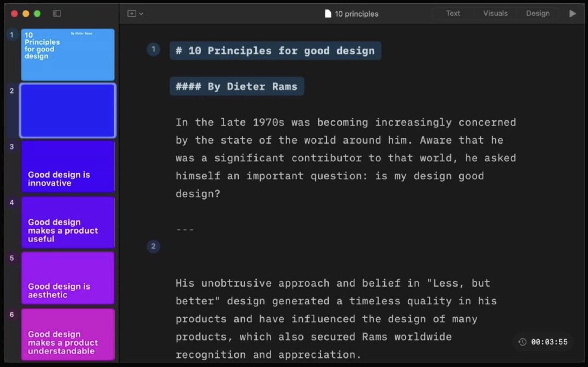
Task: Switch to the Visuals tab
Action: tap(495, 13)
